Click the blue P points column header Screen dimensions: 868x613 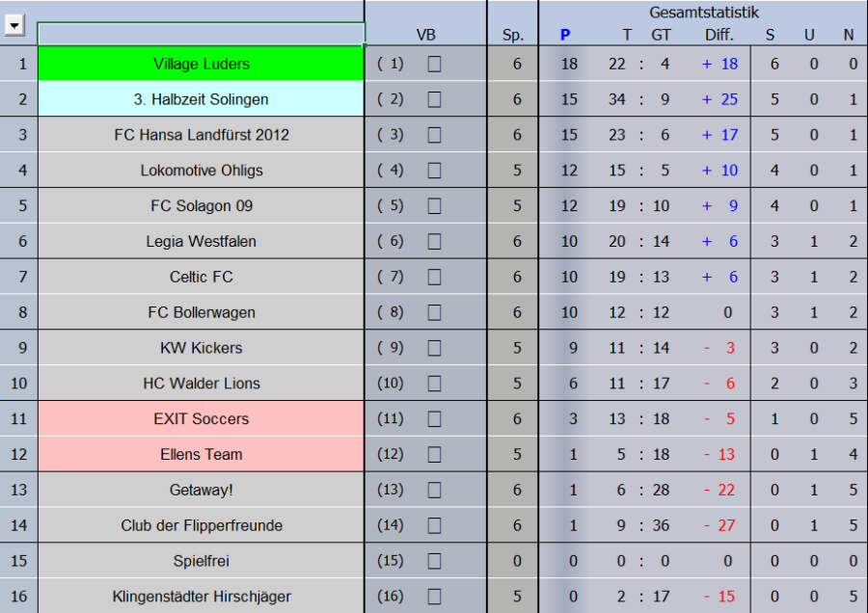pyautogui.click(x=565, y=36)
